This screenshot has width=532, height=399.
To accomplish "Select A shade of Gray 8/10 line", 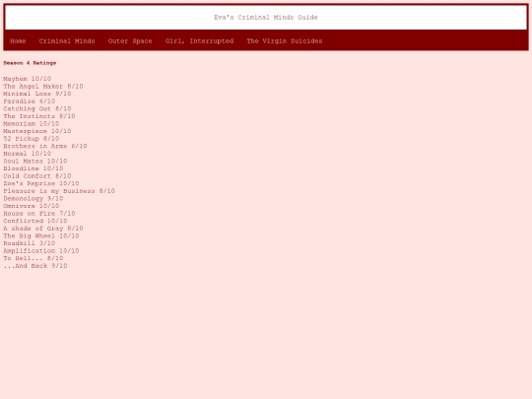I will [43, 229].
